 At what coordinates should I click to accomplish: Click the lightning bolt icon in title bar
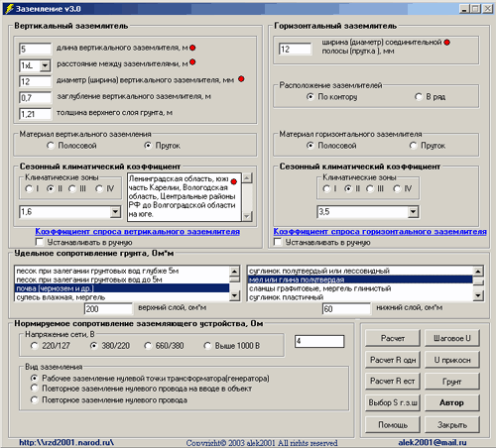[x=10, y=9]
